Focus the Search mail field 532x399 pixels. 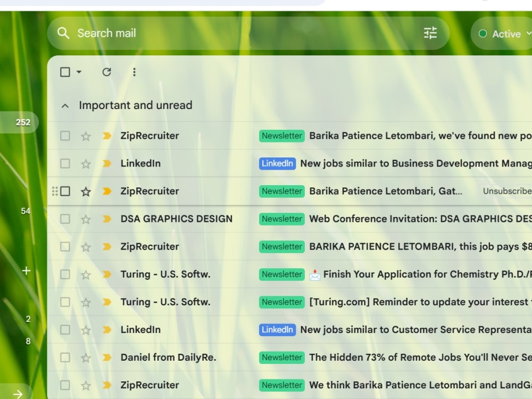point(248,33)
